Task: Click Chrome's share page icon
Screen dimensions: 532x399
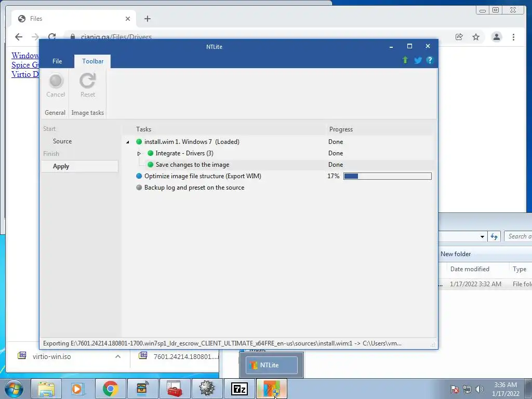Action: click(459, 37)
